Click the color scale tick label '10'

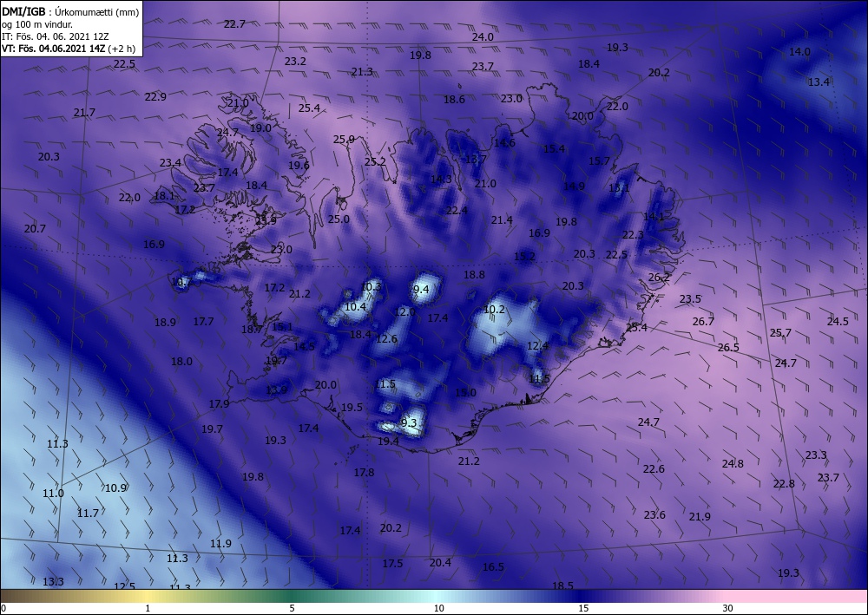pos(438,608)
